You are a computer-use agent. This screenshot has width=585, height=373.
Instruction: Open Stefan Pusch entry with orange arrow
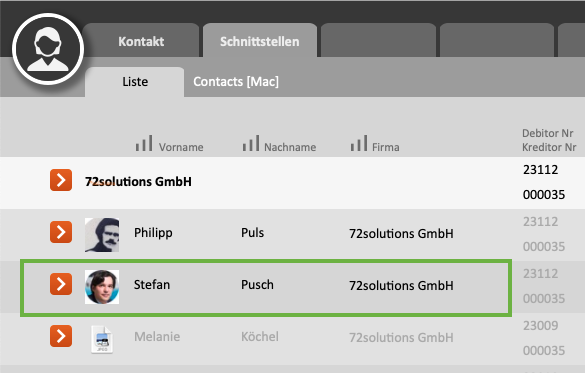[61, 284]
